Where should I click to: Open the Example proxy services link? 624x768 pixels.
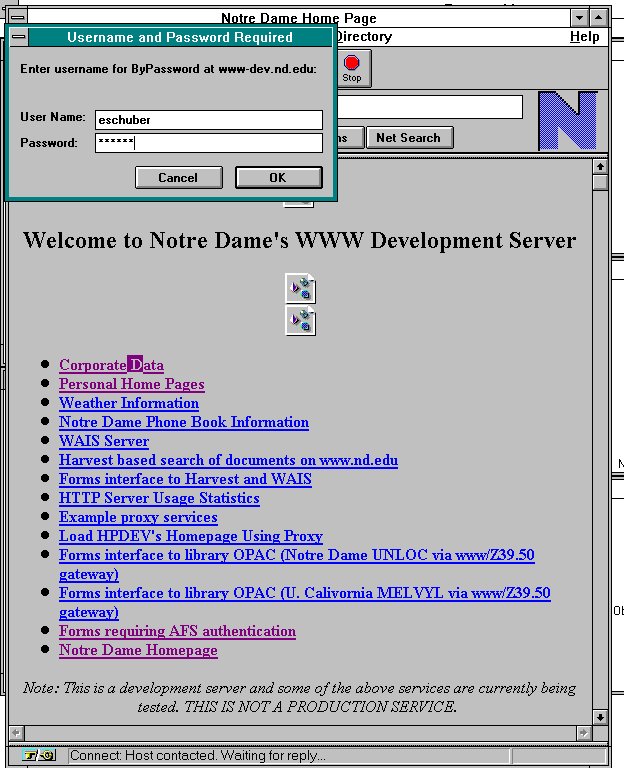(138, 518)
